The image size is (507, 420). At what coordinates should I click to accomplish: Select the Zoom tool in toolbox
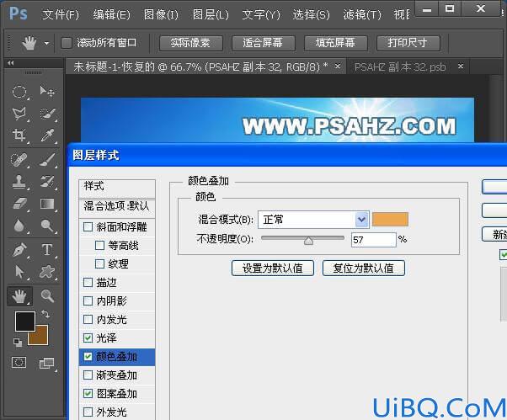[x=47, y=296]
